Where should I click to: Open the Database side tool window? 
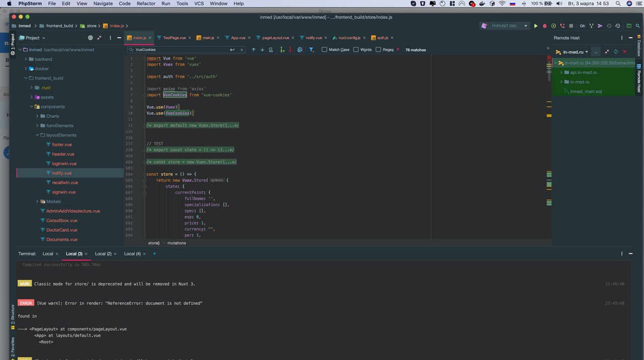point(639,46)
